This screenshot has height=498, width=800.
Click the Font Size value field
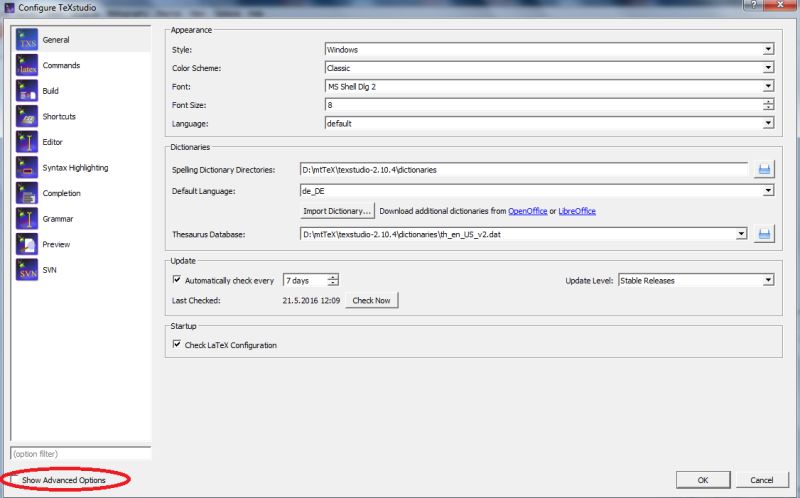point(544,105)
